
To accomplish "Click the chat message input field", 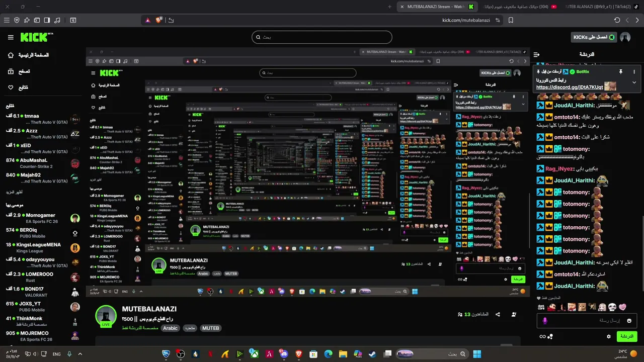I will pos(586,320).
